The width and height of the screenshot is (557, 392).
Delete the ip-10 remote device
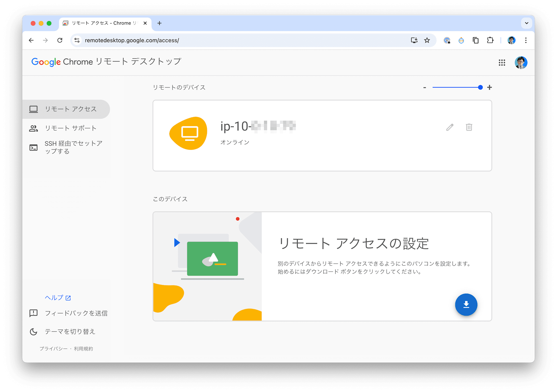(469, 127)
